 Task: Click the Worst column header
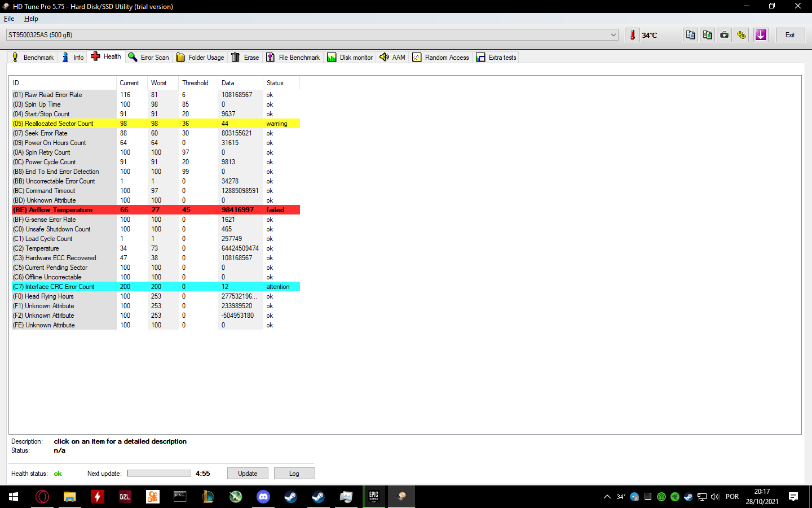pyautogui.click(x=163, y=83)
